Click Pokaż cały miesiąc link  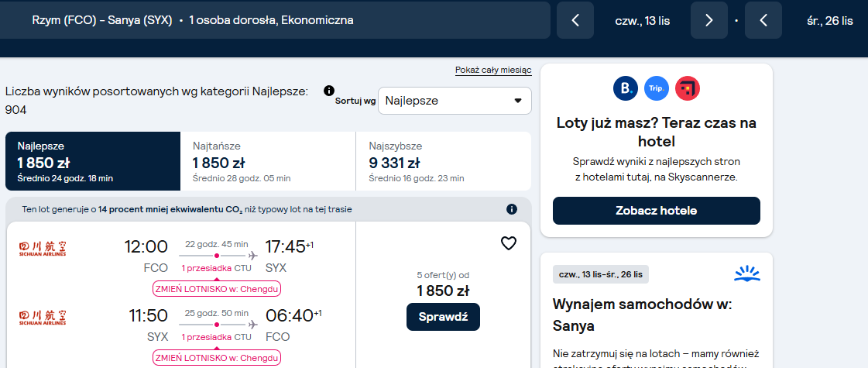coord(493,70)
